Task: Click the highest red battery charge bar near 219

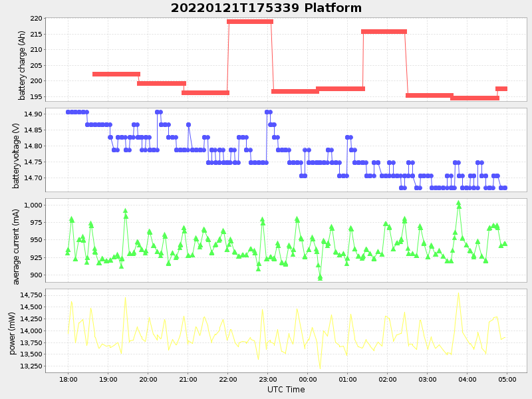Action: pyautogui.click(x=249, y=21)
